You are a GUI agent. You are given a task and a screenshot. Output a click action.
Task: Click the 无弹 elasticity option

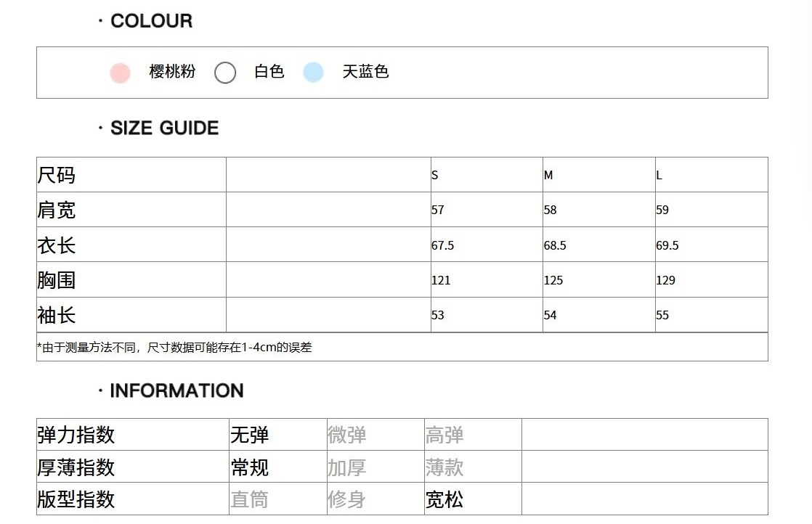(x=250, y=435)
